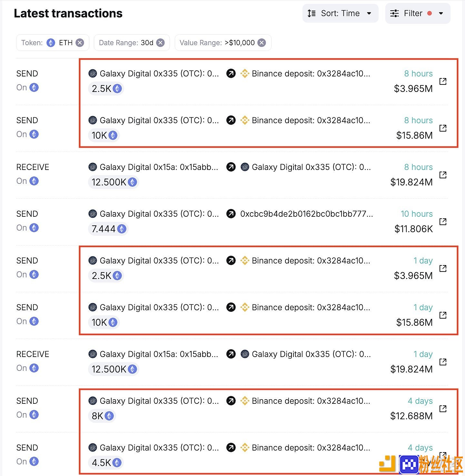Click the 8K ETH amount
This screenshot has height=476, width=465.
pos(102,416)
